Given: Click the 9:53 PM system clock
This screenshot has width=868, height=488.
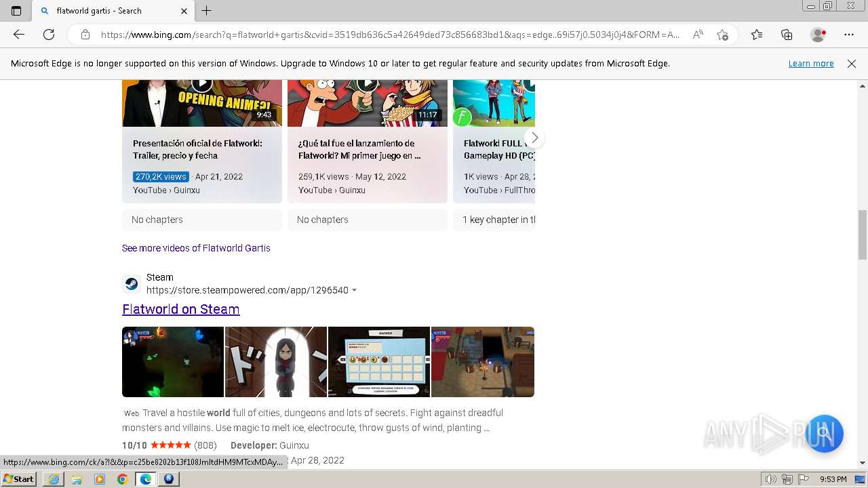Looking at the screenshot, I should coord(833,479).
